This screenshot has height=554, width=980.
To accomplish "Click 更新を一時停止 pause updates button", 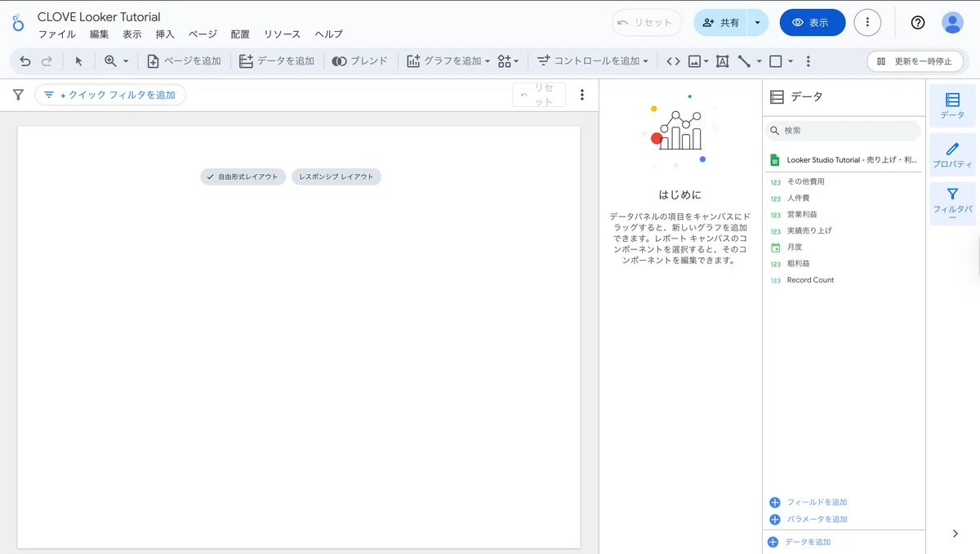I will click(x=915, y=61).
